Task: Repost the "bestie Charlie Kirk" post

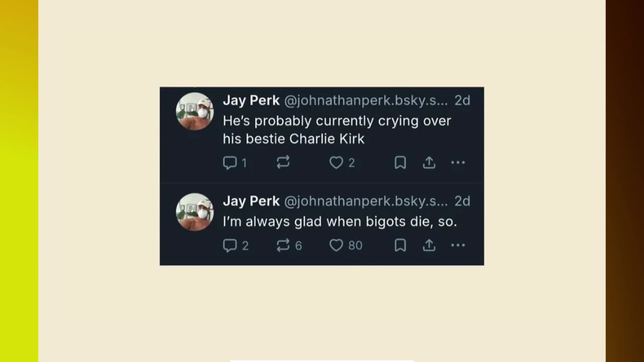Action: [283, 162]
